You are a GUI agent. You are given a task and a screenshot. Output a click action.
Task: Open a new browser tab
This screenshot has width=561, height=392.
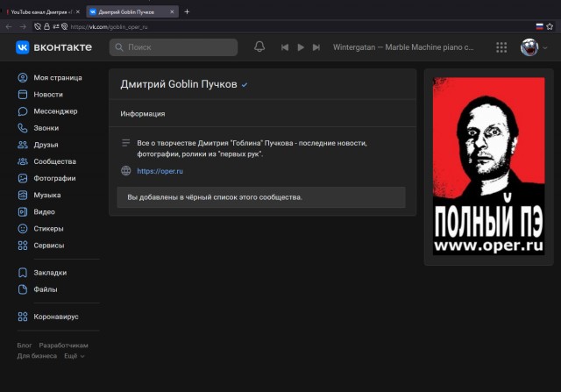tap(187, 11)
